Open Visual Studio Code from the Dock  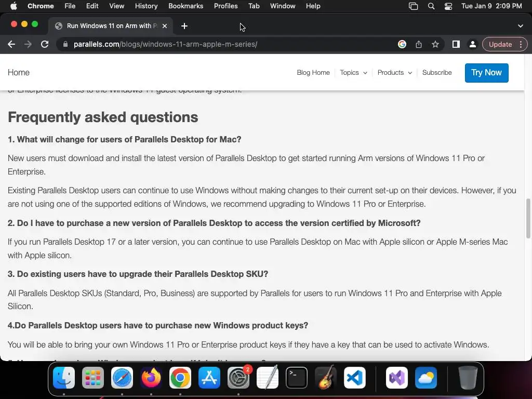354,378
